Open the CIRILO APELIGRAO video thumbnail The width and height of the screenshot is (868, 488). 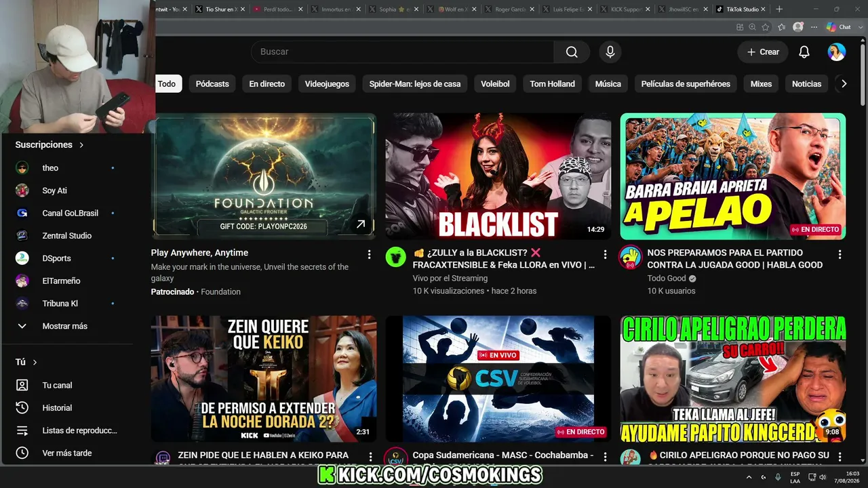pyautogui.click(x=733, y=379)
